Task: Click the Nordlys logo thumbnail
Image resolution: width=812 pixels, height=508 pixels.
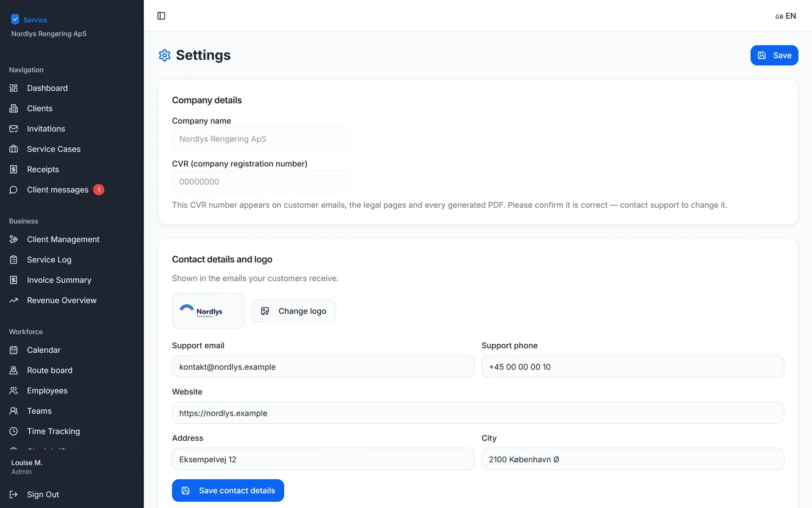Action: tap(208, 311)
